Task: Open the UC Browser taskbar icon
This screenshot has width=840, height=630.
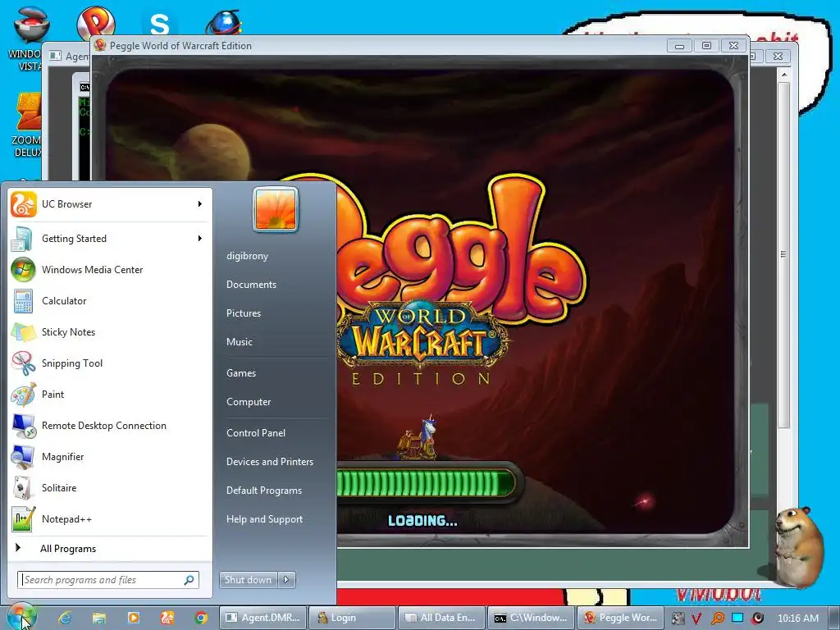Action: point(167,618)
